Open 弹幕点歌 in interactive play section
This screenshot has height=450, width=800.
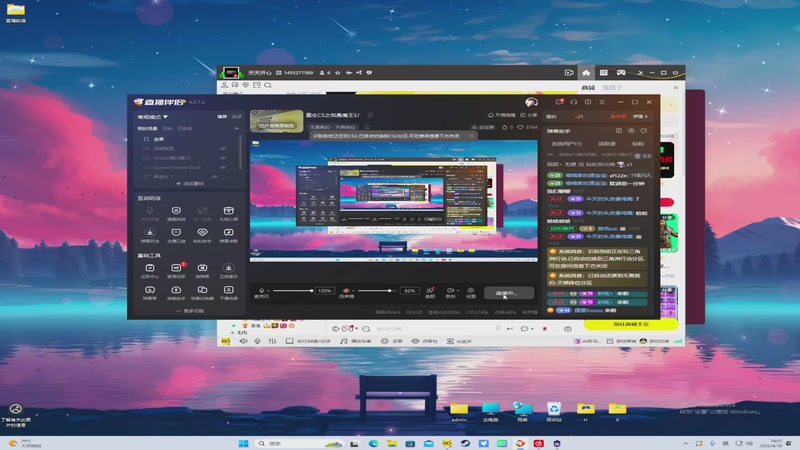click(x=229, y=235)
